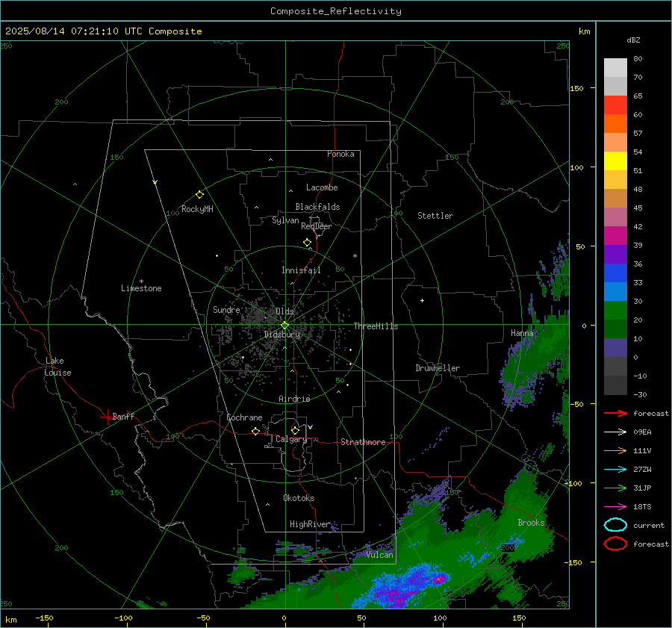672x628 pixels.
Task: Click the asterisk marker above Limestone
Action: (x=141, y=282)
